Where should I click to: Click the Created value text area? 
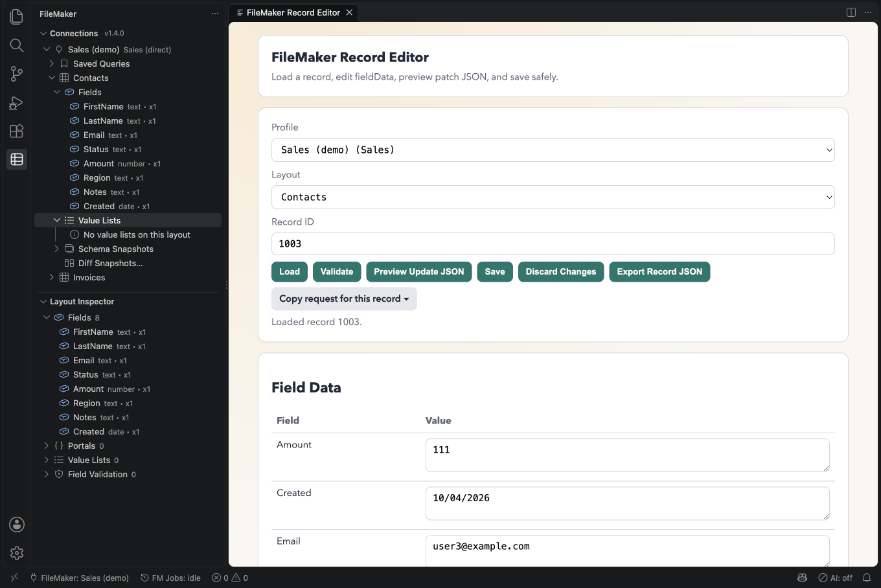pyautogui.click(x=627, y=503)
